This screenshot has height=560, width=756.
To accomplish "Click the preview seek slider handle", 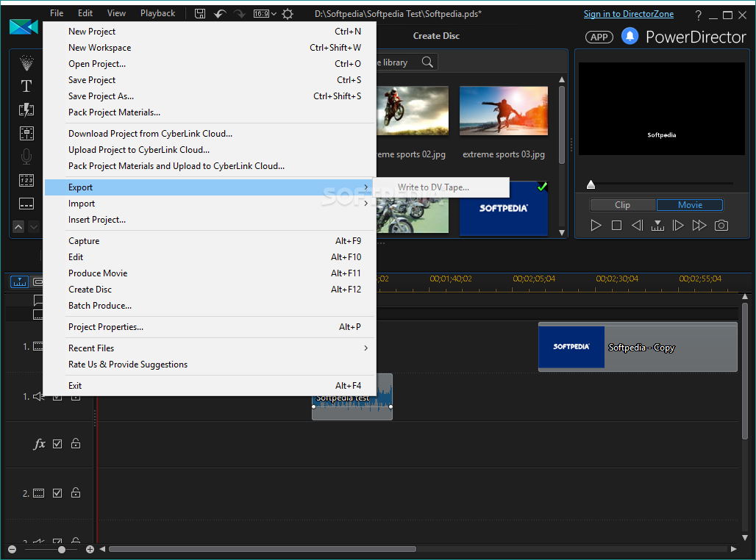I will pyautogui.click(x=591, y=184).
